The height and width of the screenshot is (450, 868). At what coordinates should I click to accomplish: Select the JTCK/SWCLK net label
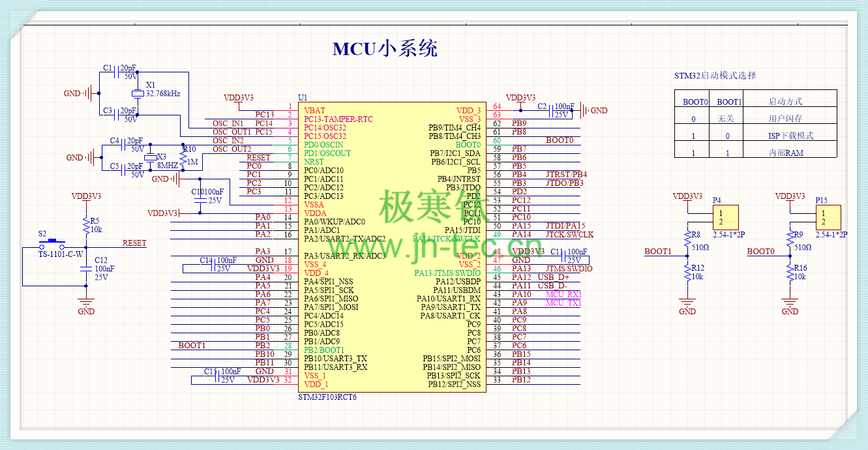pyautogui.click(x=569, y=234)
